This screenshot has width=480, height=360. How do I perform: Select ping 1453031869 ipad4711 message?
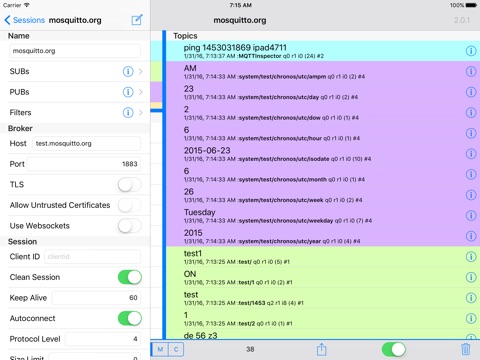pos(323,51)
